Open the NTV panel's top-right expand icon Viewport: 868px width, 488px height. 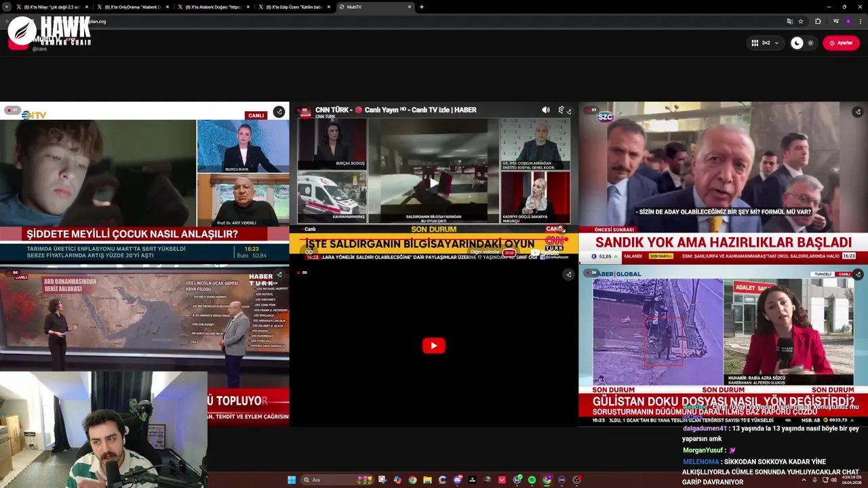tap(279, 112)
